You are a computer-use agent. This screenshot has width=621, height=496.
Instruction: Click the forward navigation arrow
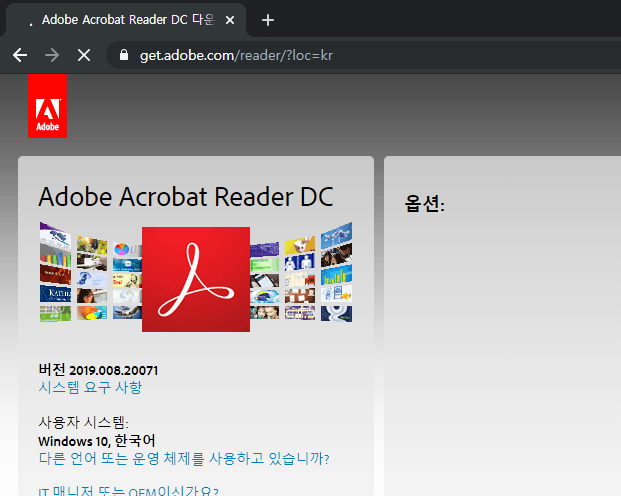pos(52,55)
